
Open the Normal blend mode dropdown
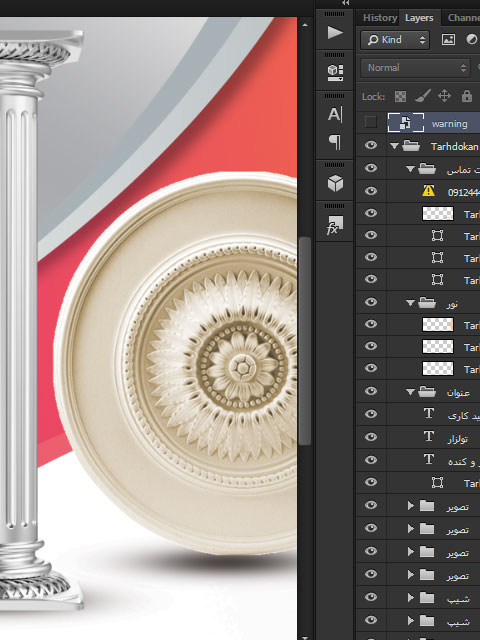[415, 68]
